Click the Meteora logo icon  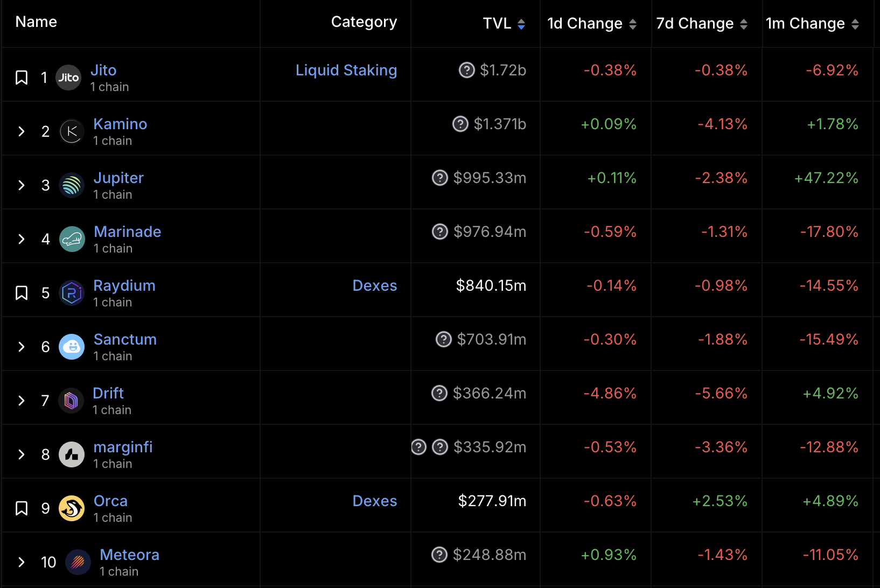pos(78,562)
